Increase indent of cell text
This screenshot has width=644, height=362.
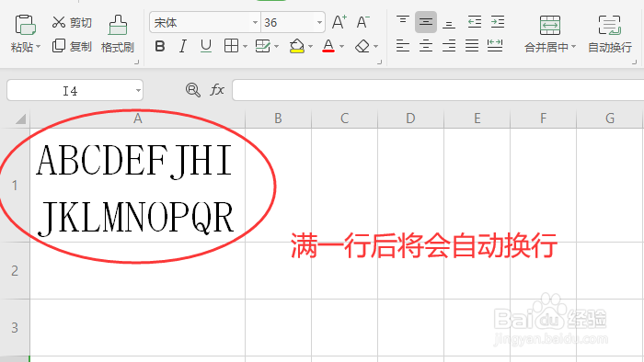[x=498, y=22]
